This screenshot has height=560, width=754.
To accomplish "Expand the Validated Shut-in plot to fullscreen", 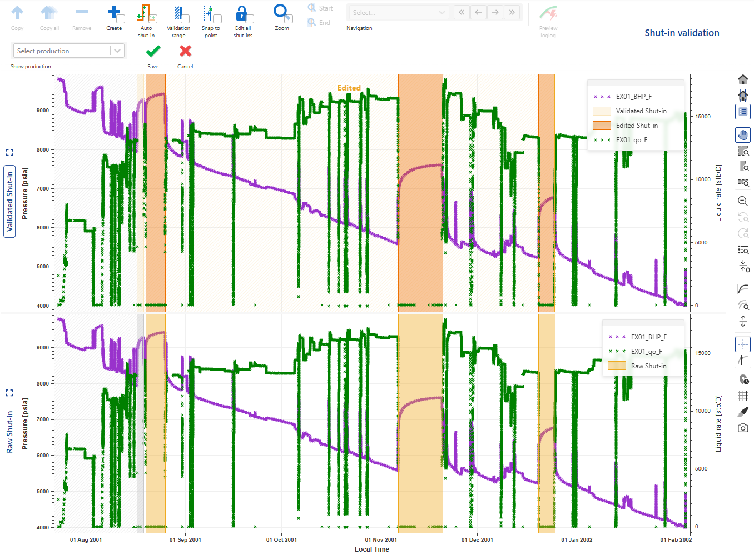I will 9,152.
